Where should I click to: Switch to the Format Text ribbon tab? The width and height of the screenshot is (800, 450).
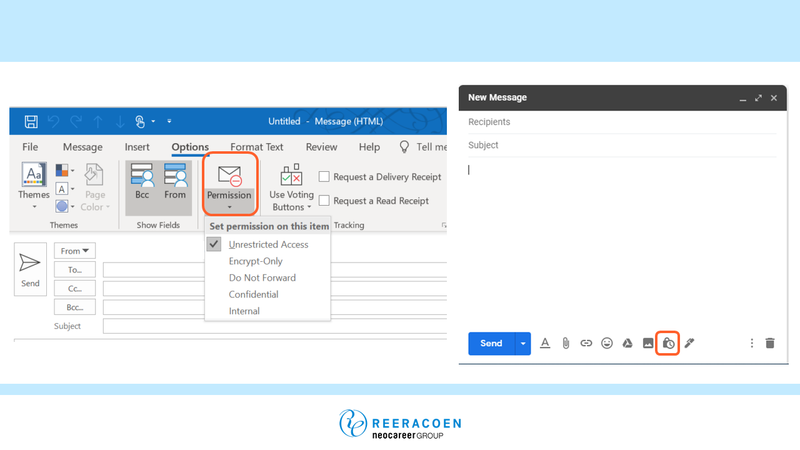click(x=257, y=147)
